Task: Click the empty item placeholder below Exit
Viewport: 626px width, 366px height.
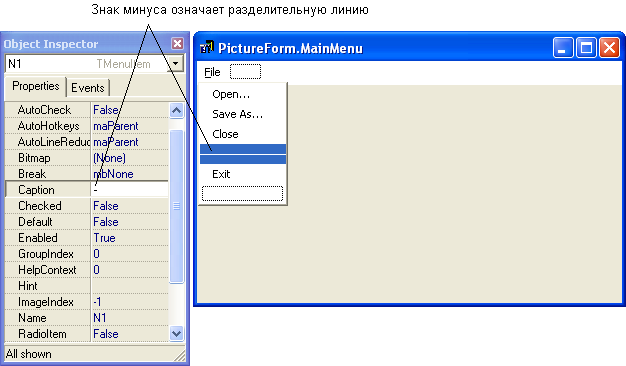Action: (x=242, y=194)
